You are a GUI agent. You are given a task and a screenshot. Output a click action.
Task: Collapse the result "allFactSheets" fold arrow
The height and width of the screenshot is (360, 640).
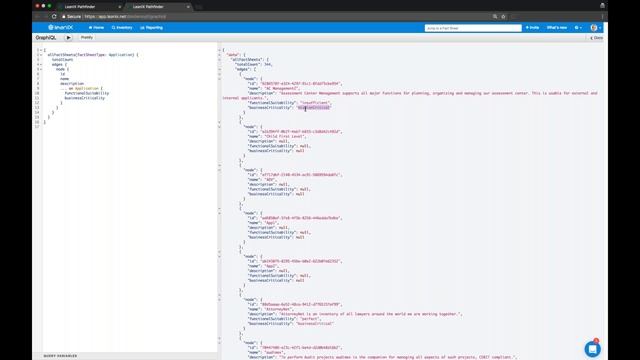(220, 60)
